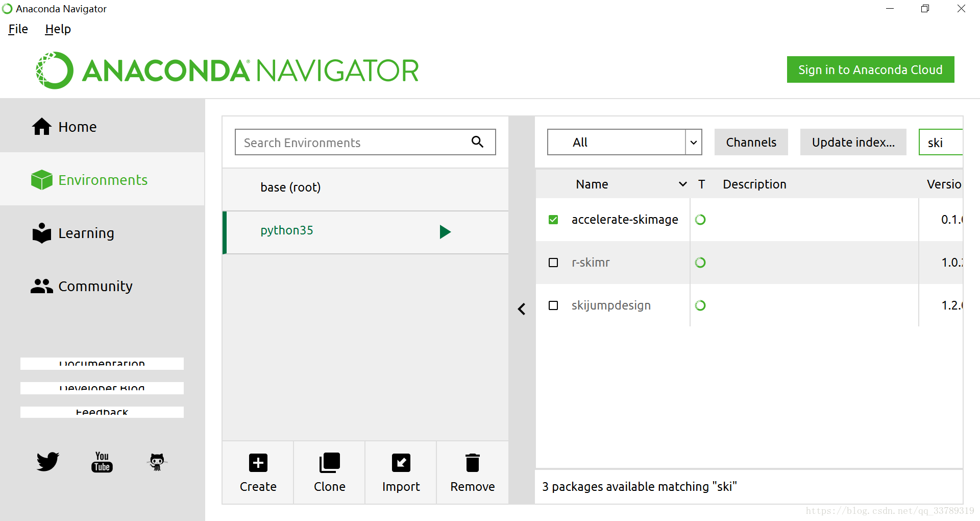Click the green Environments cube icon
This screenshot has height=521, width=980.
click(x=42, y=180)
